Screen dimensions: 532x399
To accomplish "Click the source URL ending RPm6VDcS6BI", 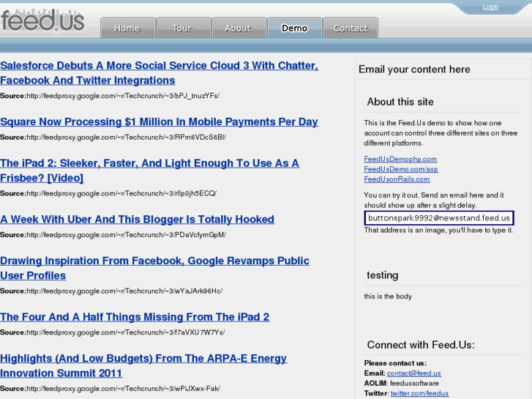I will pos(126,137).
